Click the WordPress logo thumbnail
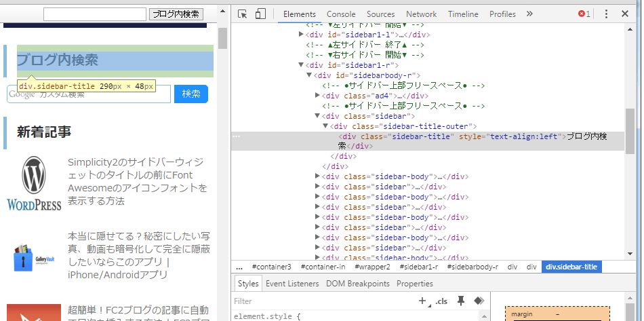This screenshot has width=644, height=321. [x=34, y=183]
